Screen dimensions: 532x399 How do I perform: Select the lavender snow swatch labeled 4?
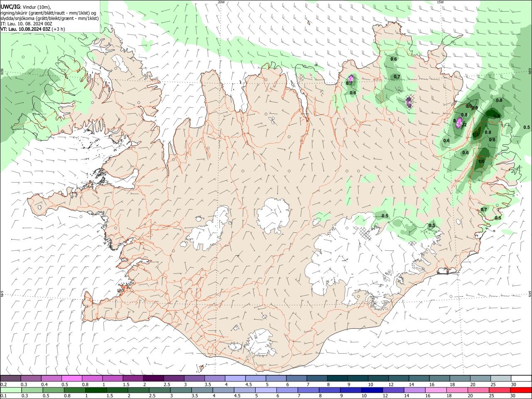click(x=235, y=378)
